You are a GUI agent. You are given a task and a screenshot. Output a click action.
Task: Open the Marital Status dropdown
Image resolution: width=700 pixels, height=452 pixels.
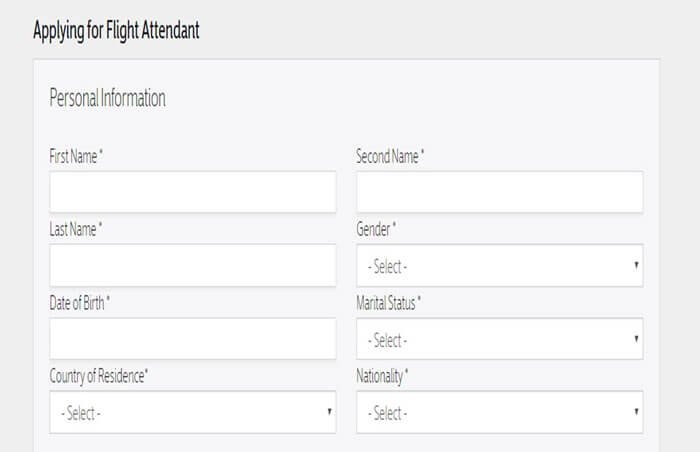coord(499,339)
